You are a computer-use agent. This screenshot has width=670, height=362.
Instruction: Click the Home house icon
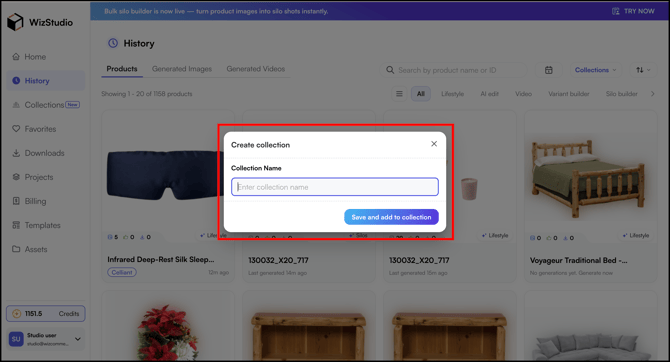pos(16,56)
